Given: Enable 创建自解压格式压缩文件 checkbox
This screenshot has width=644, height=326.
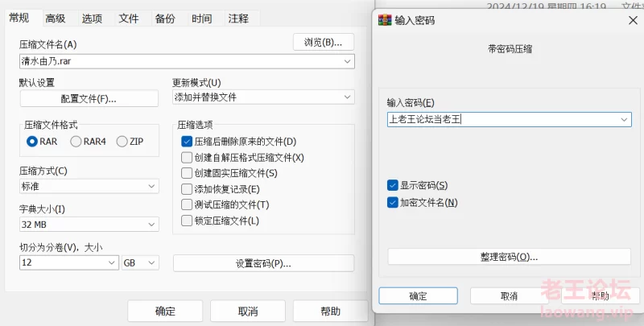Looking at the screenshot, I should (187, 158).
